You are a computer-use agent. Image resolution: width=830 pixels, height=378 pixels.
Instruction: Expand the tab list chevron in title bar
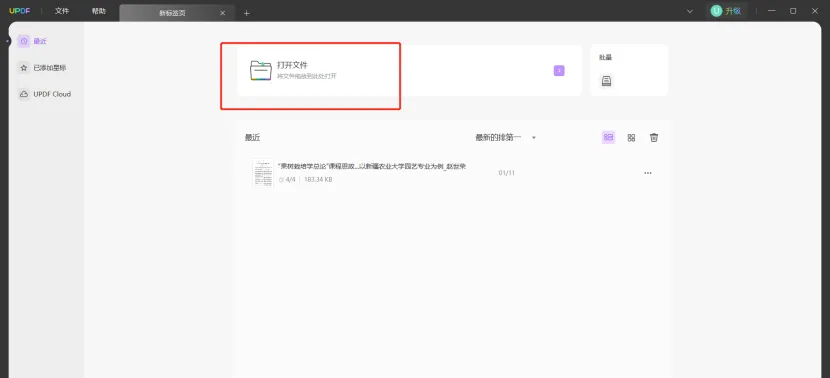(690, 11)
